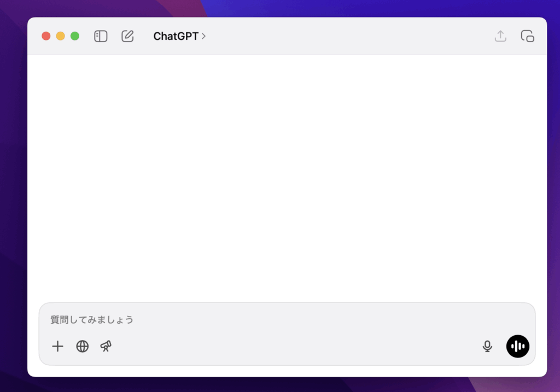
Task: Select the deep research telescope icon
Action: pyautogui.click(x=106, y=346)
